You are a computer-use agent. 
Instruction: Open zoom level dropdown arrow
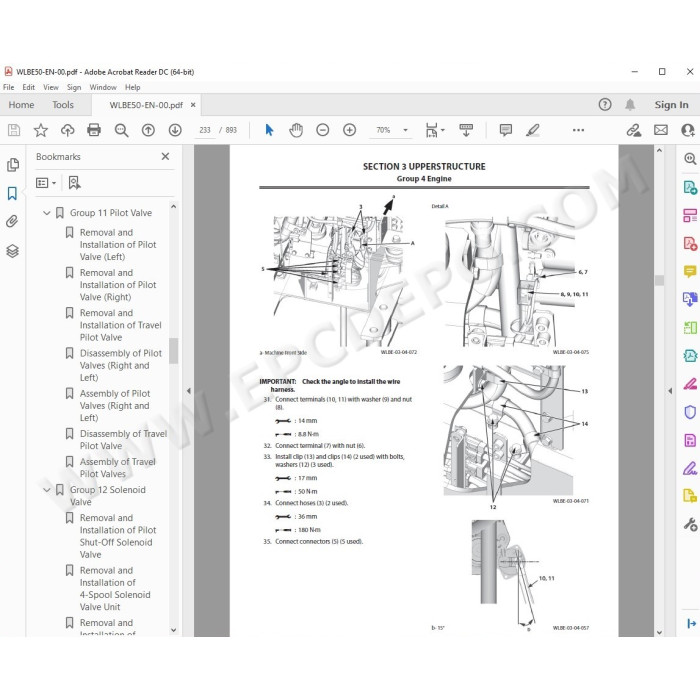pos(405,130)
